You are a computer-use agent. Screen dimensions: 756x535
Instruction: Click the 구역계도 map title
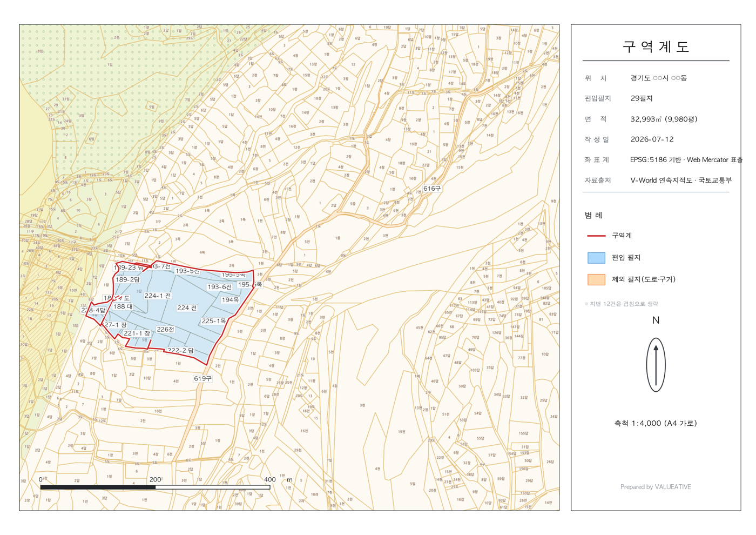[x=656, y=47]
